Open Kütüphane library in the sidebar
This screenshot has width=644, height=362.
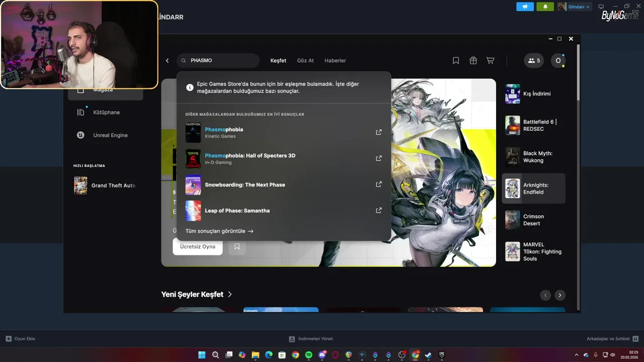(106, 112)
